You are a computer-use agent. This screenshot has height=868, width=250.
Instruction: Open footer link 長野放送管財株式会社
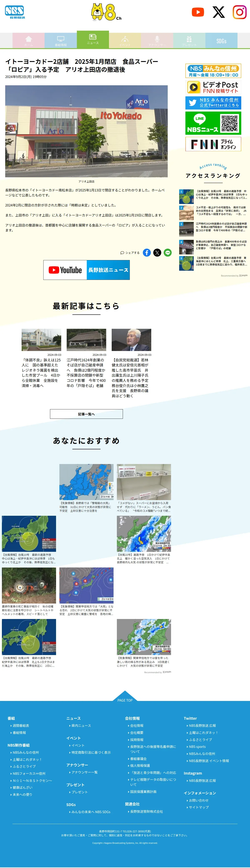pos(146,811)
